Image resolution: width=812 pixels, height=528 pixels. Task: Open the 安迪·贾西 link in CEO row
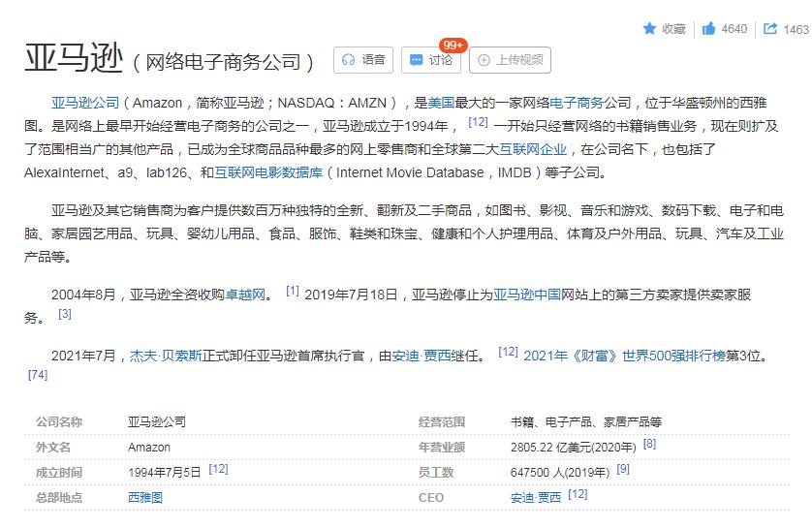[x=536, y=497]
